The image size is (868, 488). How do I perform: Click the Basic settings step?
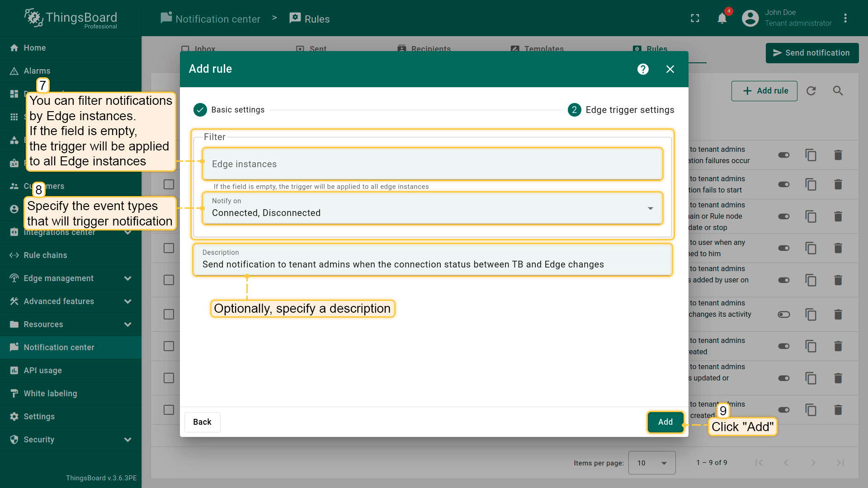(229, 110)
